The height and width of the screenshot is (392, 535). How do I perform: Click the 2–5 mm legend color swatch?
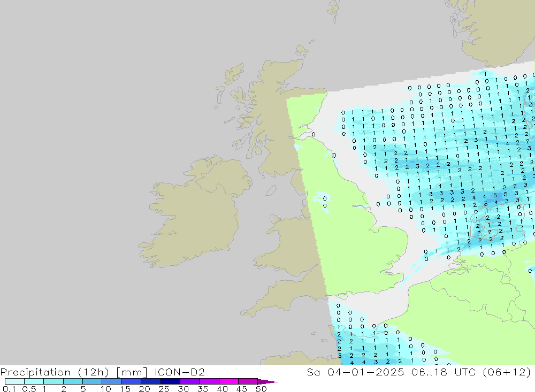point(73,381)
